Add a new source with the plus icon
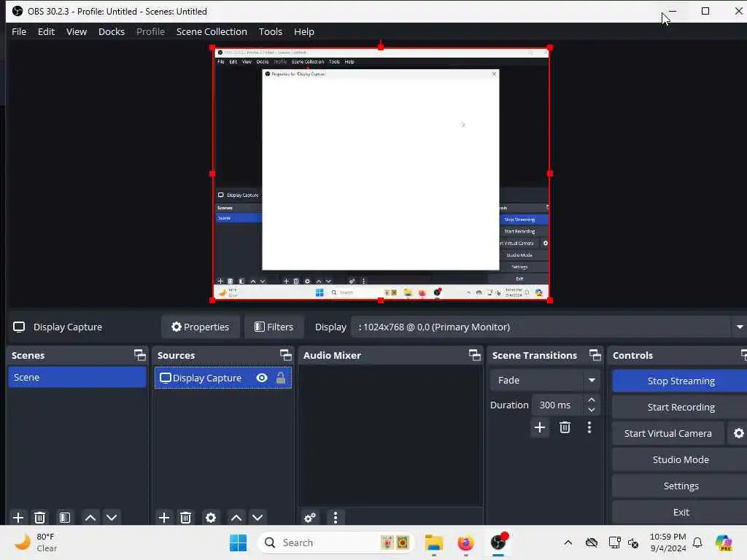This screenshot has height=560, width=747. (164, 518)
